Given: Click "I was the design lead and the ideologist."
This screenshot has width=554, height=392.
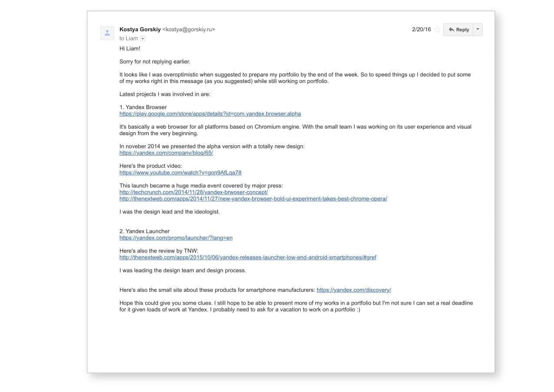Looking at the screenshot, I should point(170,212).
